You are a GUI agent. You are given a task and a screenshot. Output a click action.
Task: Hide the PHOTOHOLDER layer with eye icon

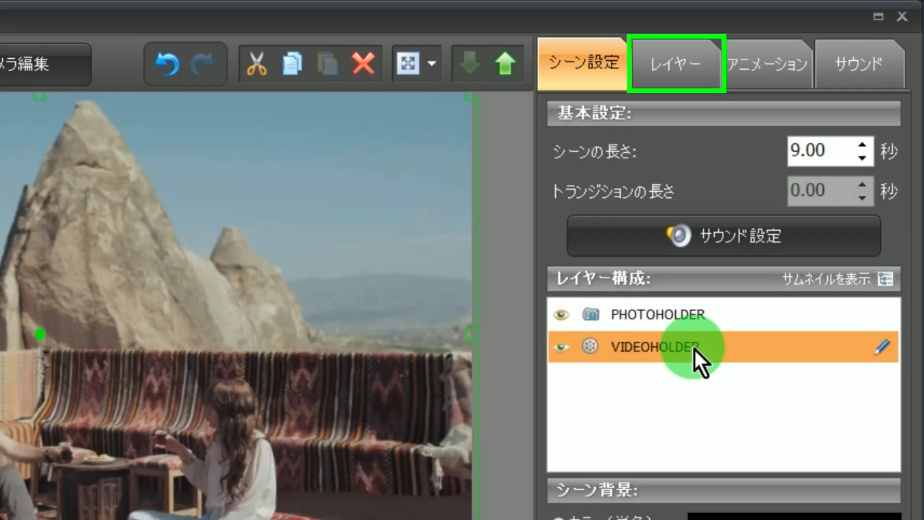[562, 315]
